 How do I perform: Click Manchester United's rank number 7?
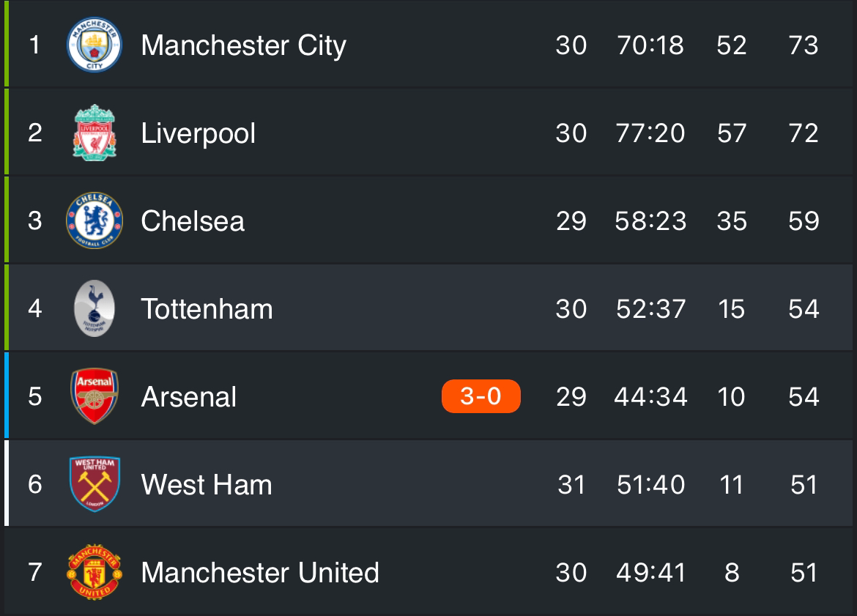pos(35,573)
